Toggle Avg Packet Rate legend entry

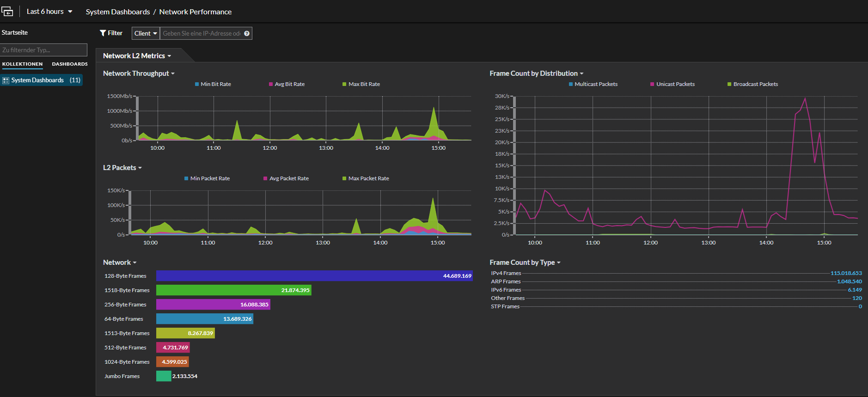tap(286, 178)
